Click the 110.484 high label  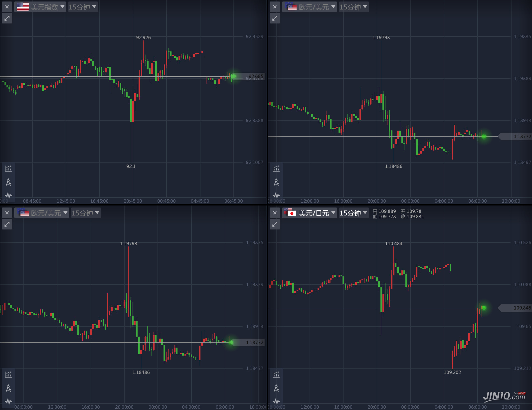[x=394, y=243]
